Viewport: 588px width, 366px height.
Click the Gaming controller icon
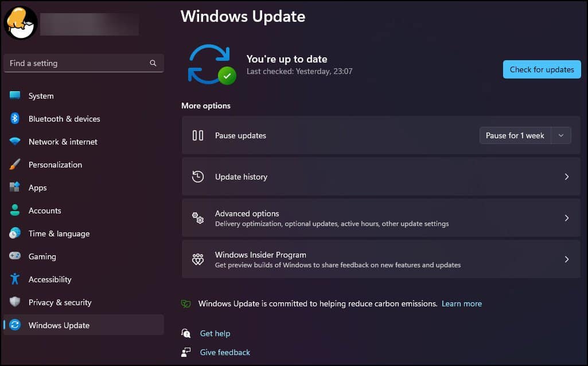pos(15,256)
